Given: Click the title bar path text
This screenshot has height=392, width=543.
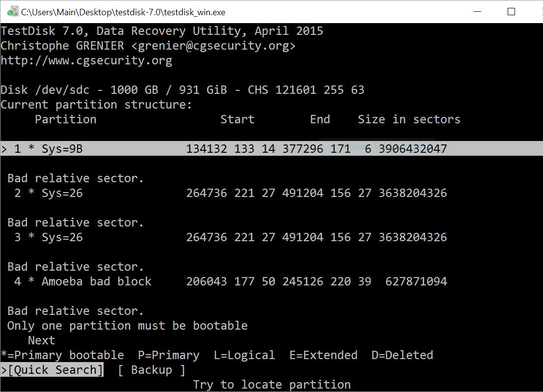Looking at the screenshot, I should tap(123, 12).
